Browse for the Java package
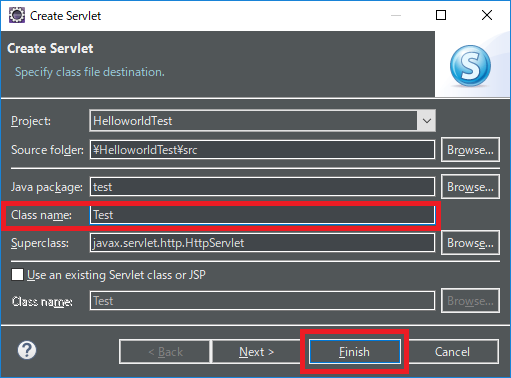 point(470,187)
